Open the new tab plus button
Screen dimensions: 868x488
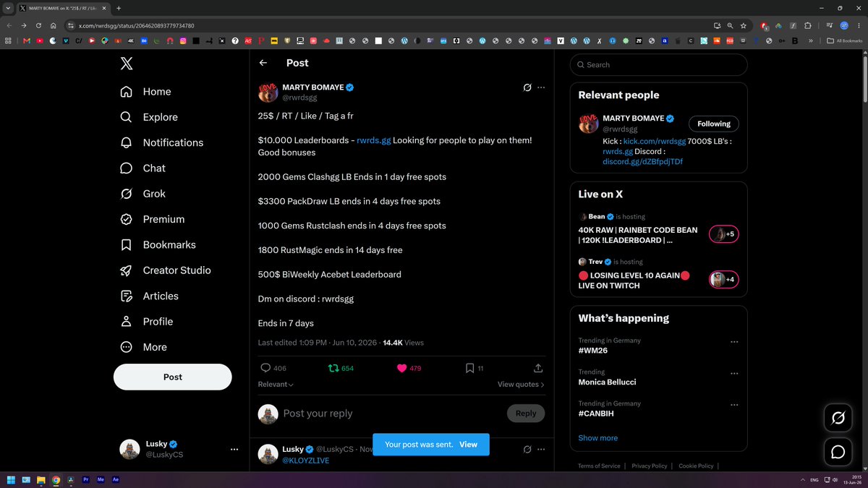click(119, 8)
